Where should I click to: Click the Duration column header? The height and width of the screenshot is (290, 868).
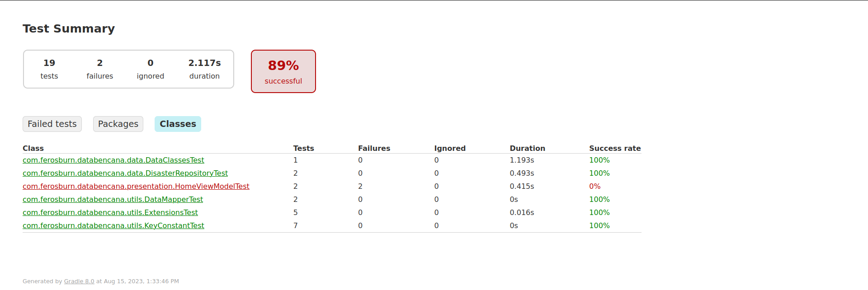(527, 148)
